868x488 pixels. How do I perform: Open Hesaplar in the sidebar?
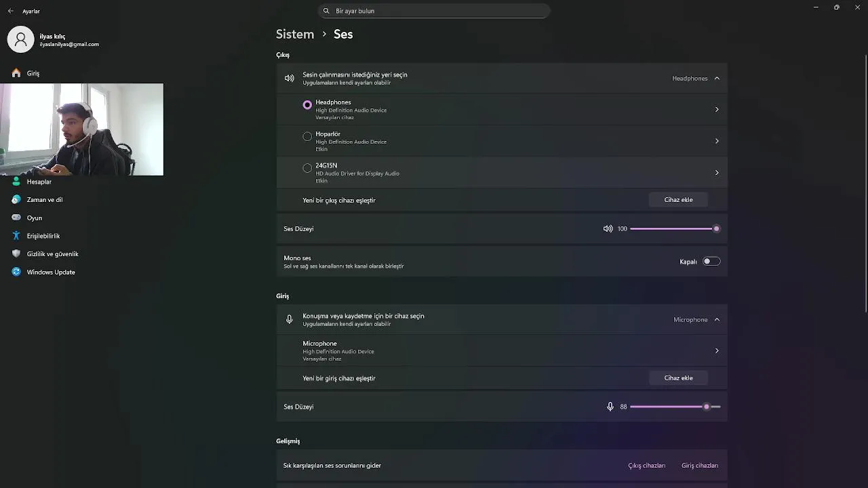click(39, 182)
